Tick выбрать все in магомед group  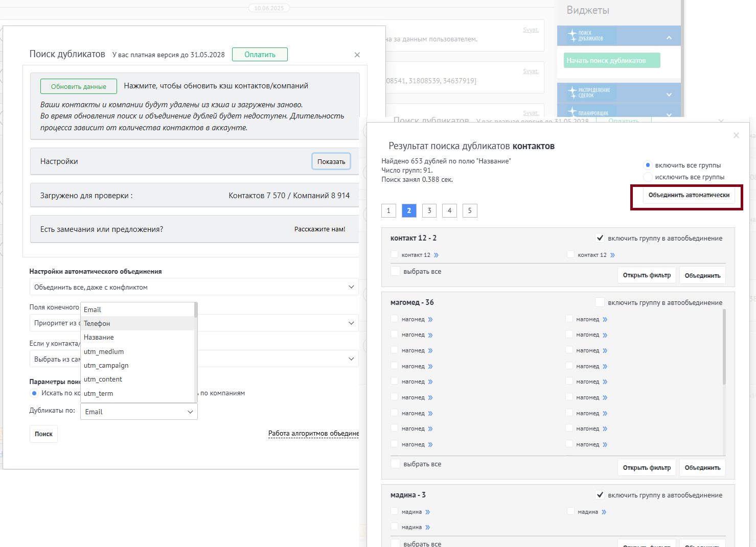click(395, 464)
